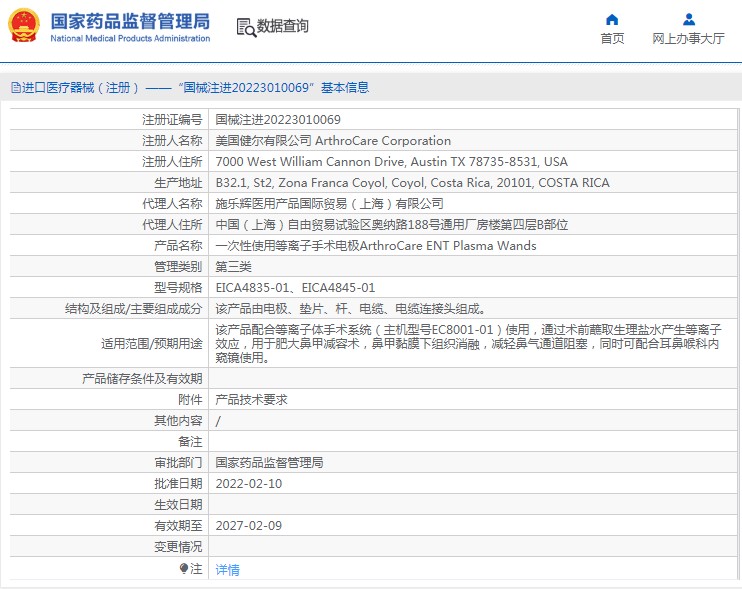
Task: Select 该产品由电极、垫片 composition text
Action: coord(351,309)
